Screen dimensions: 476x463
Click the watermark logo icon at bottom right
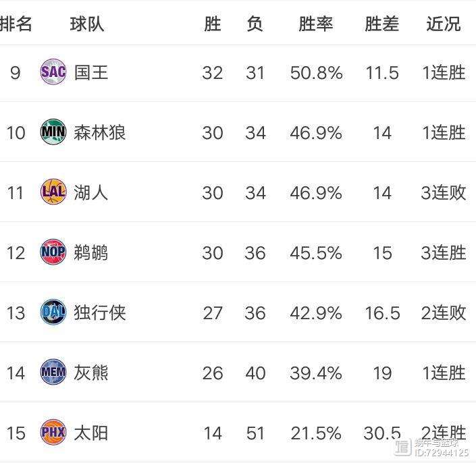tap(403, 447)
